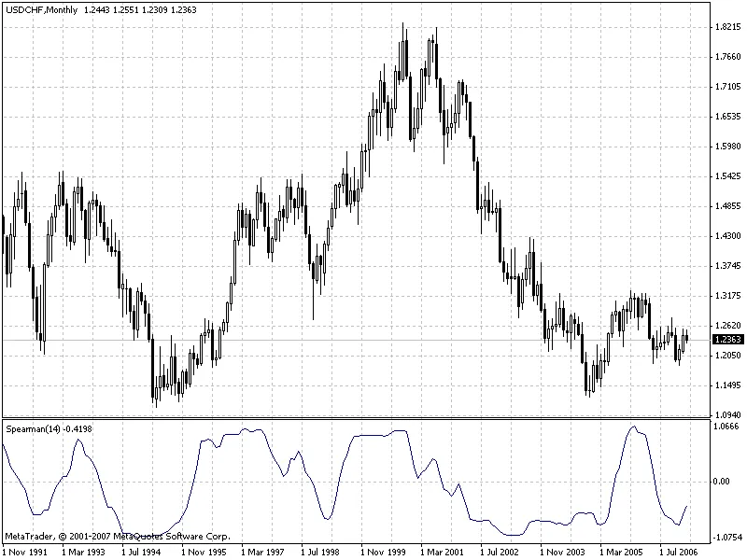Select the 1 Jul 2002 date marker
This screenshot has height=560, width=747.
(x=503, y=553)
